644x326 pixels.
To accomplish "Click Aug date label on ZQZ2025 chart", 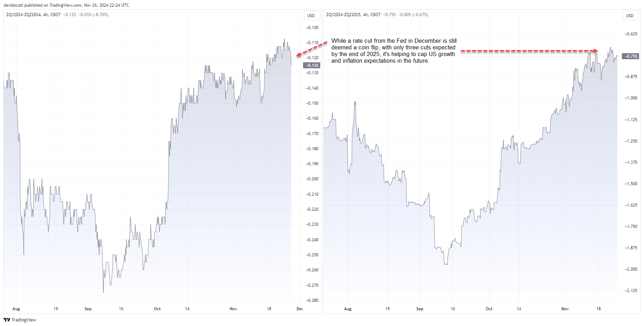I will 348,309.
